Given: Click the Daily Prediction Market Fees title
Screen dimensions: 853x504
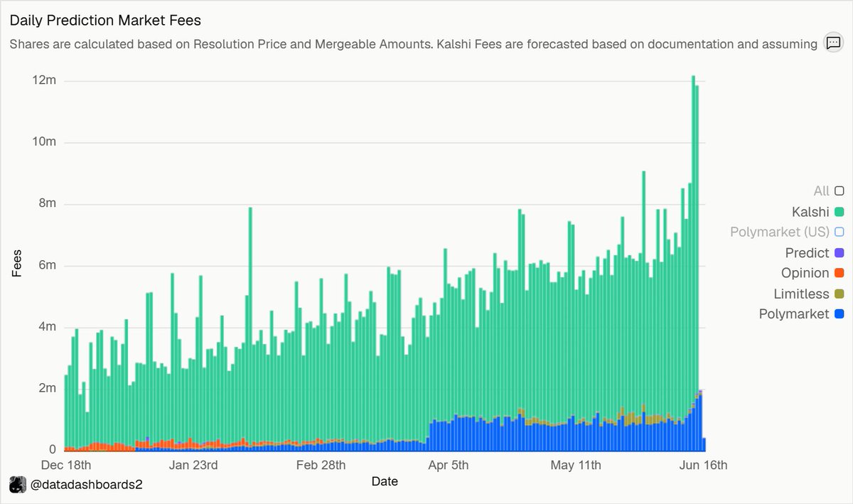Looking at the screenshot, I should (105, 21).
